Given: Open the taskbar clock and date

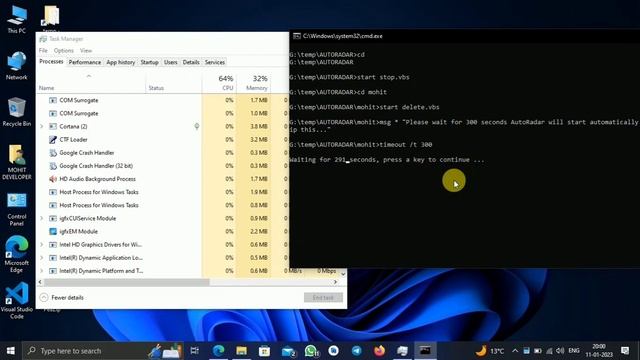Looking at the screenshot, I should [x=599, y=351].
